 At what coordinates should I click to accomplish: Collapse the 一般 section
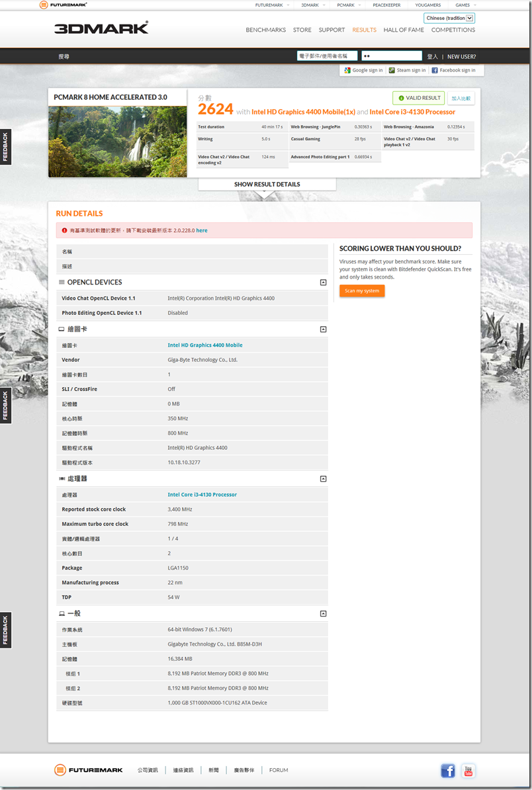pos(324,613)
